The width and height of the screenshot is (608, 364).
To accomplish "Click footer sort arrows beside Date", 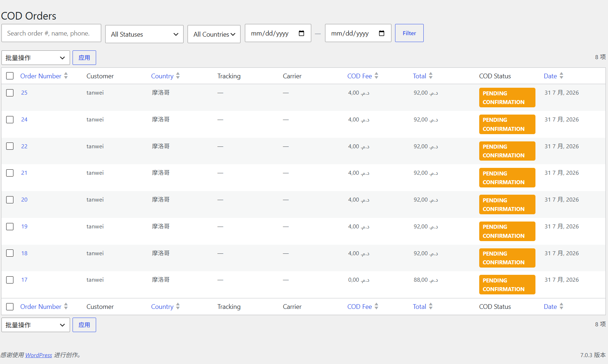I will pos(561,306).
